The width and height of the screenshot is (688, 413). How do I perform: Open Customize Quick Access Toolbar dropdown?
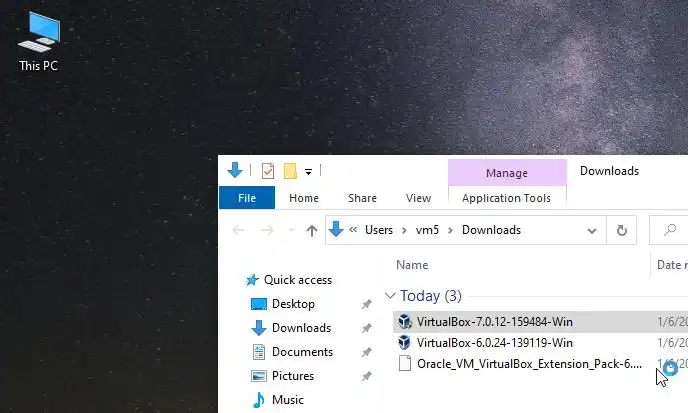point(308,172)
